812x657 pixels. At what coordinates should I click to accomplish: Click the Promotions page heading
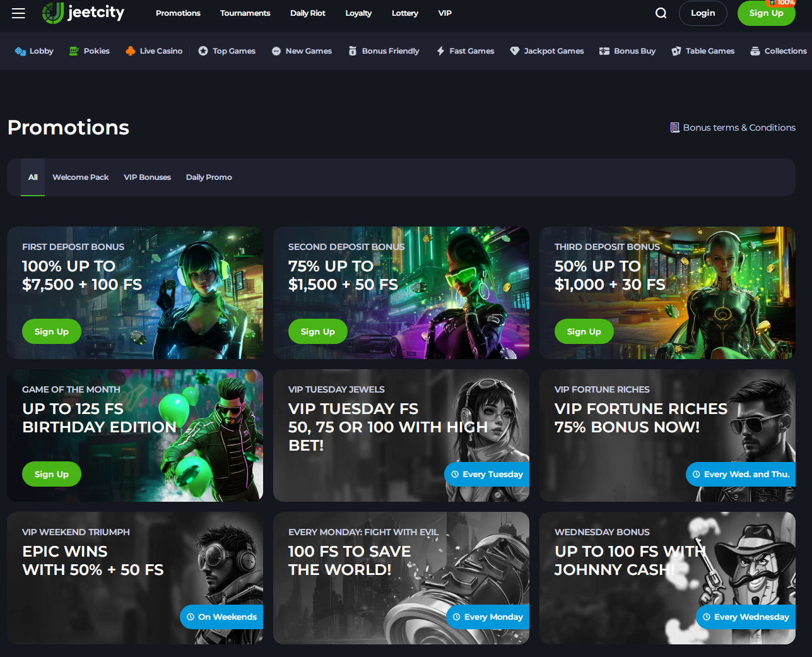[68, 127]
